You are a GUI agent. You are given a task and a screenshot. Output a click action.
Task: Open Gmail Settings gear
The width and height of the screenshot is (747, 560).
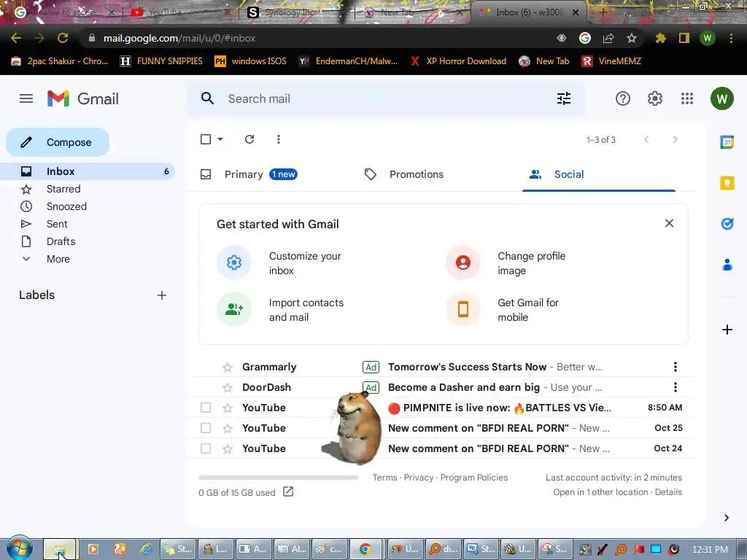point(654,98)
